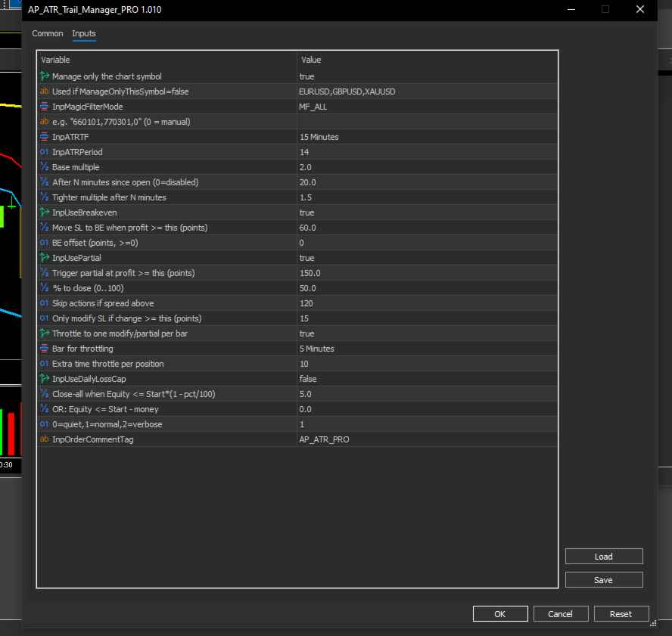672x636 pixels.
Task: Switch to the Common tab
Action: [47, 33]
